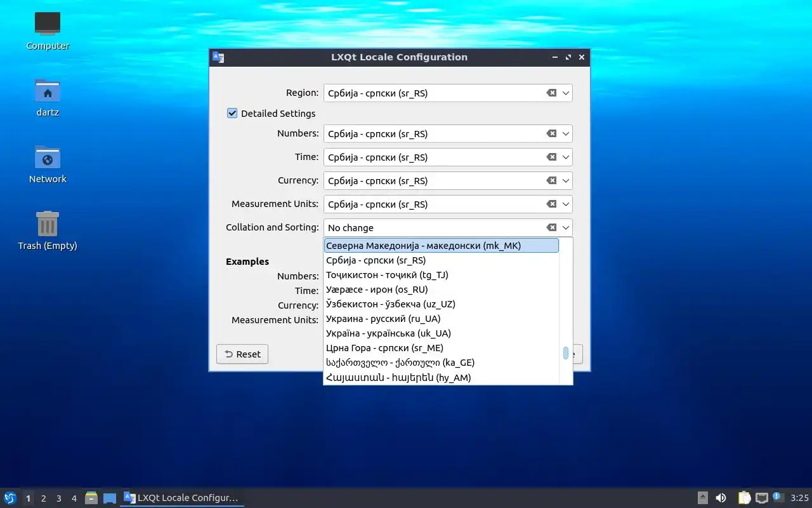This screenshot has height=508, width=812.
Task: Uncheck the Detailed Settings checkbox
Action: 232,113
